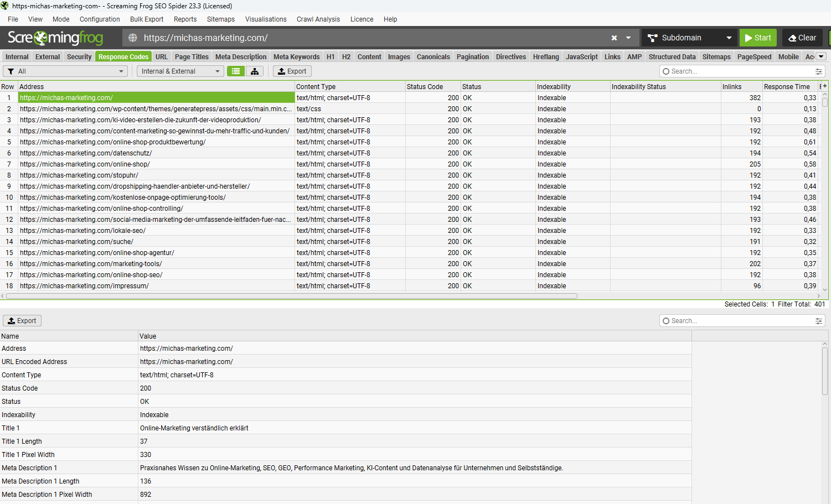Screen dimensions: 831x504
Task: Click the globe icon in the URL bar
Action: click(x=133, y=38)
